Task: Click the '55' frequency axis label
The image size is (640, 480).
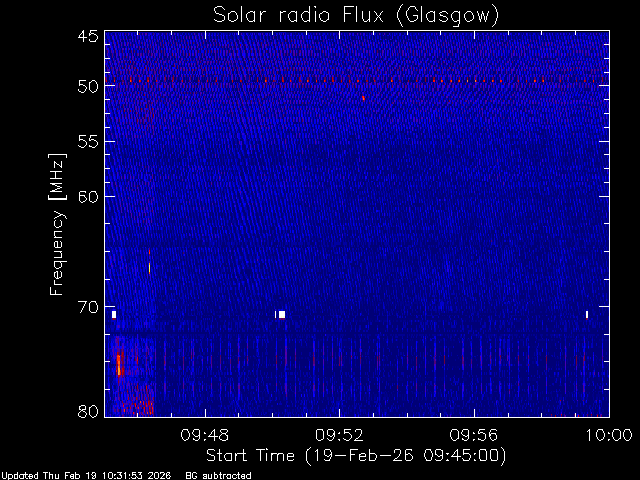Action: (88, 142)
